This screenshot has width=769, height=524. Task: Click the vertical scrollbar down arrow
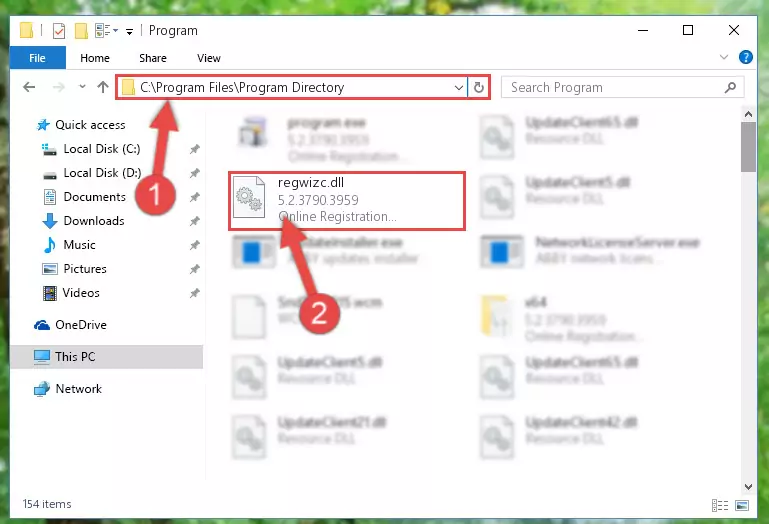[x=748, y=487]
